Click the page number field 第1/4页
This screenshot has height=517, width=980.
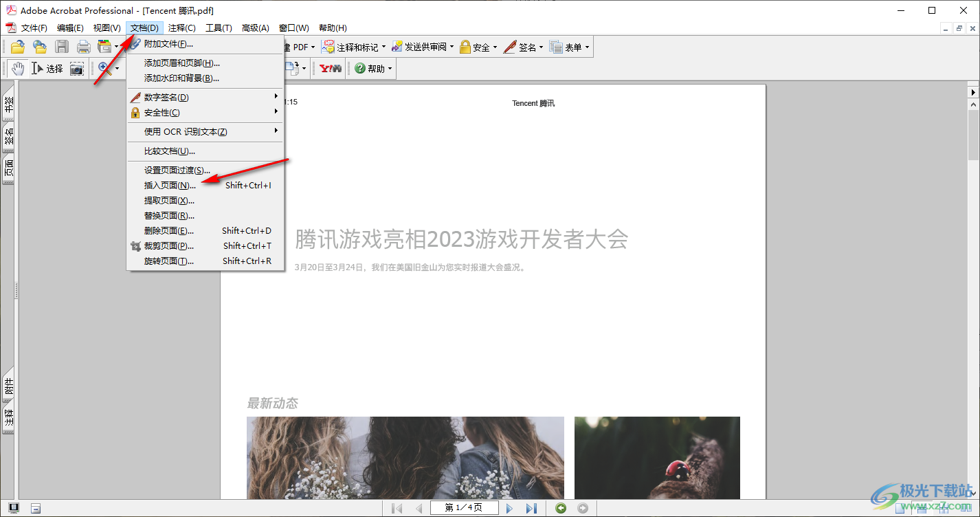point(464,508)
